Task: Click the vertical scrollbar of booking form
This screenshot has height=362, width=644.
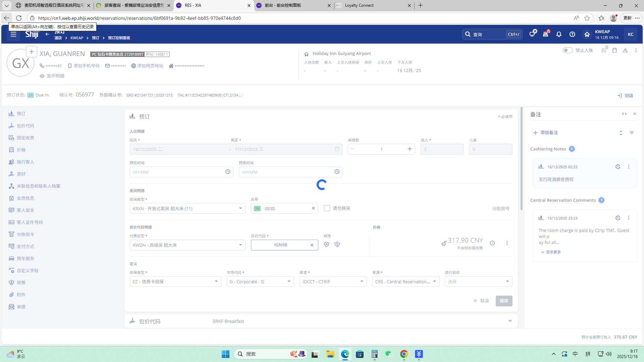Action: 521,158
